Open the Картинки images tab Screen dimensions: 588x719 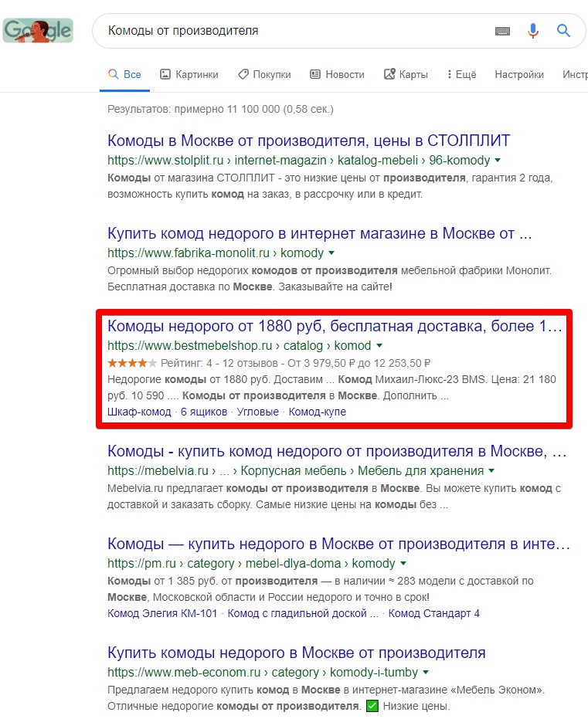pos(189,74)
